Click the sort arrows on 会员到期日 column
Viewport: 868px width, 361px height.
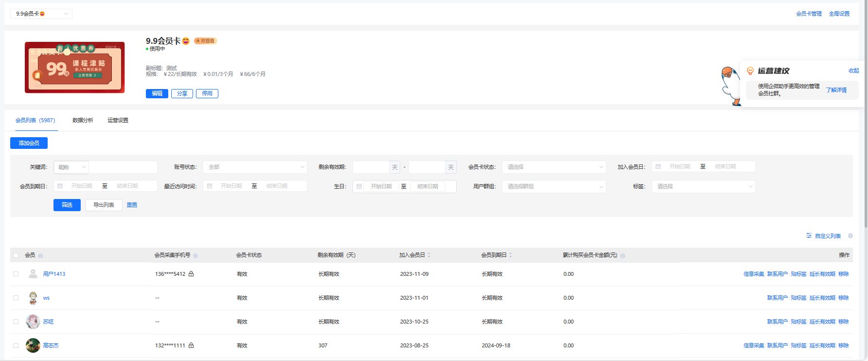tap(511, 255)
